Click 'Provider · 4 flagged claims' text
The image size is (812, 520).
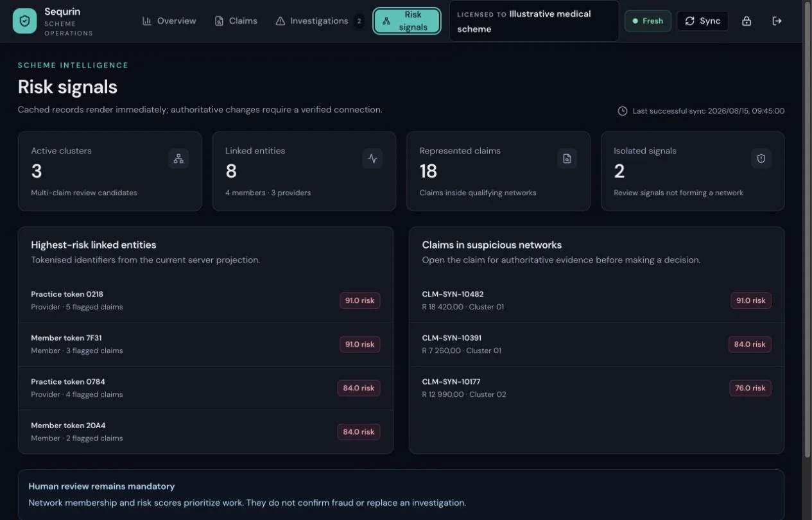[77, 394]
